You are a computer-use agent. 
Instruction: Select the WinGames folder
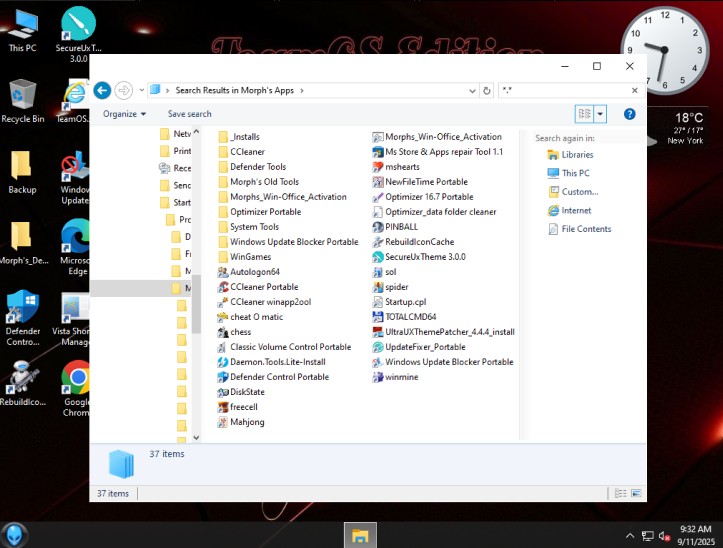(244, 257)
